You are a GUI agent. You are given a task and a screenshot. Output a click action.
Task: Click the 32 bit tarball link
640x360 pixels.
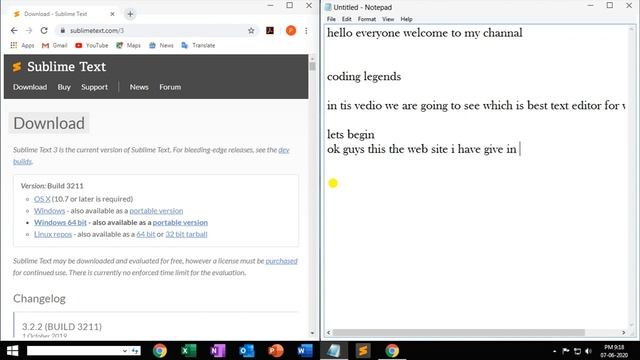pos(186,234)
